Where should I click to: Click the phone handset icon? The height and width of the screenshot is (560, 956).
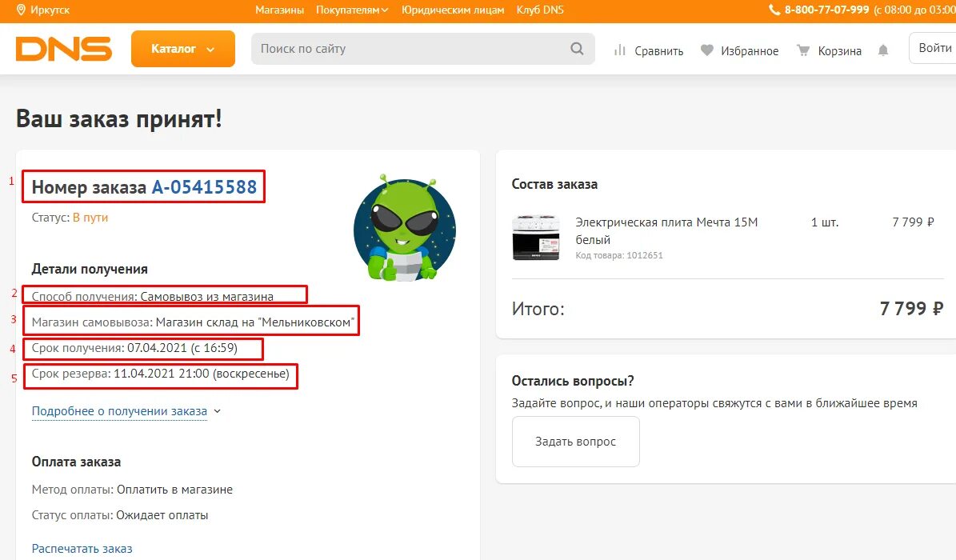point(774,10)
